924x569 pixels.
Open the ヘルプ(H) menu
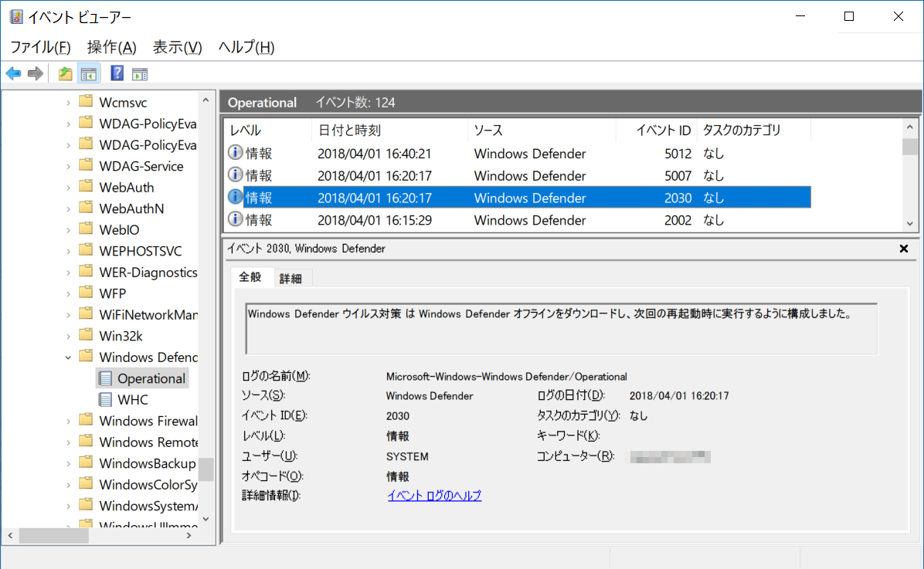246,47
